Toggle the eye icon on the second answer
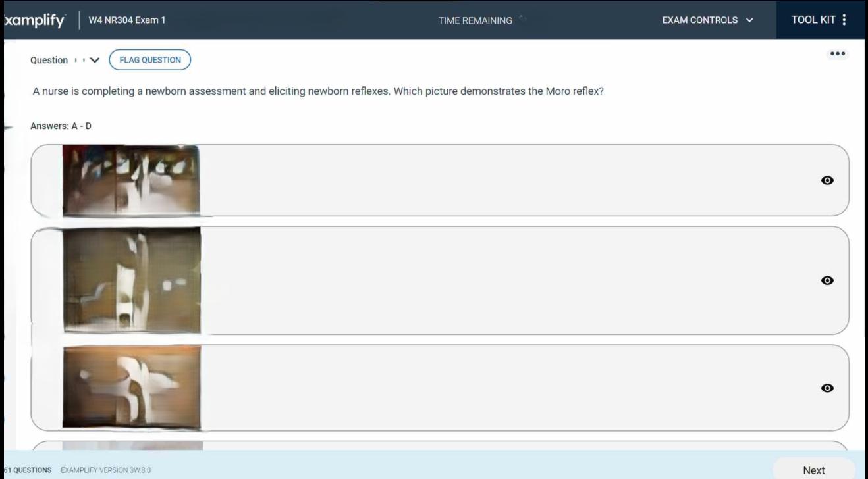The width and height of the screenshot is (868, 479). pyautogui.click(x=828, y=280)
